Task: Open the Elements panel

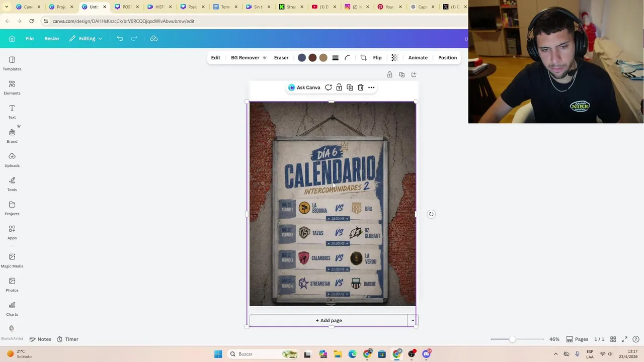Action: [x=12, y=87]
